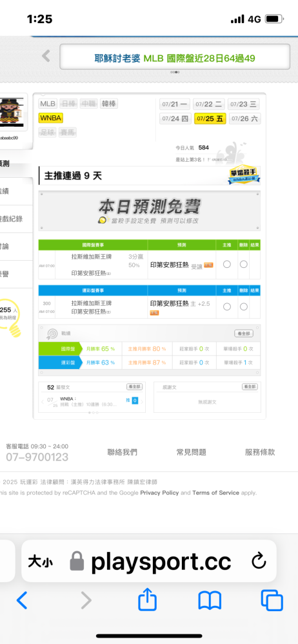Viewport: 298px width, 644px height.
Task: Open the 常見問題 footer link
Action: point(192,452)
